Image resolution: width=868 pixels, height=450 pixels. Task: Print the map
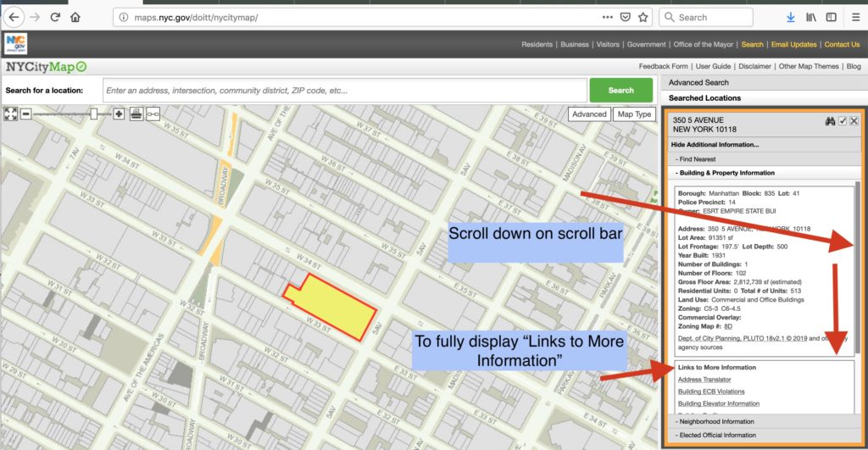point(136,114)
